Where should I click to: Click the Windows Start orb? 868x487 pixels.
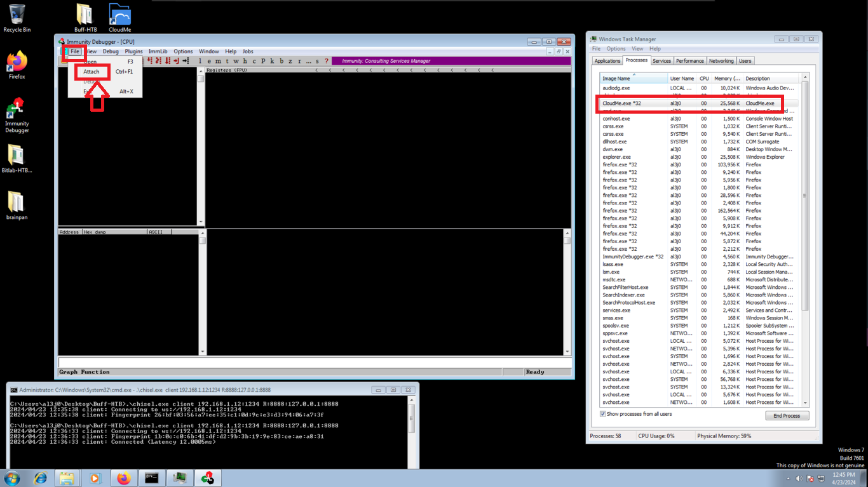pos(12,478)
